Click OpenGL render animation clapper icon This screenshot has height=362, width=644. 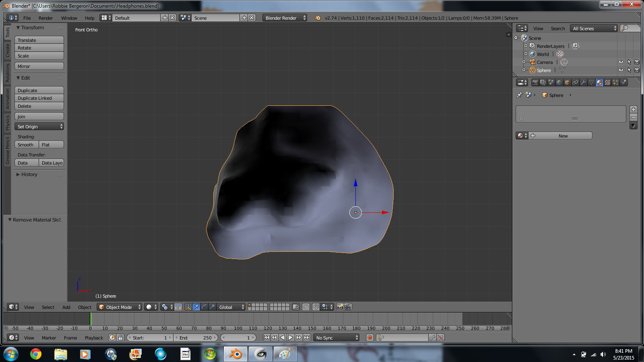pyautogui.click(x=348, y=307)
